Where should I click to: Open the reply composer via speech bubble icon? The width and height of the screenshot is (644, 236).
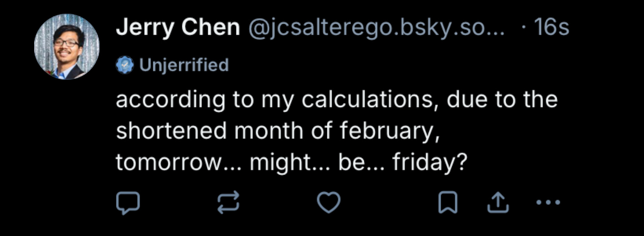pyautogui.click(x=127, y=203)
